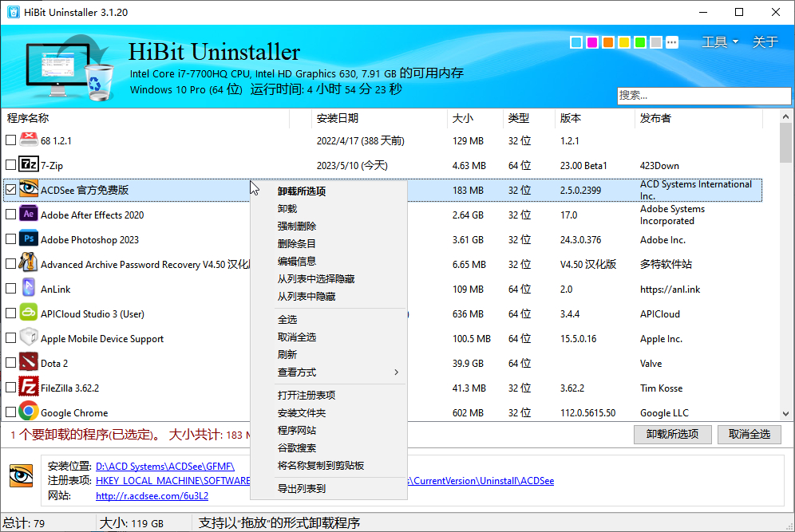Pick the light blue theme color swatch
795x532 pixels.
576,42
